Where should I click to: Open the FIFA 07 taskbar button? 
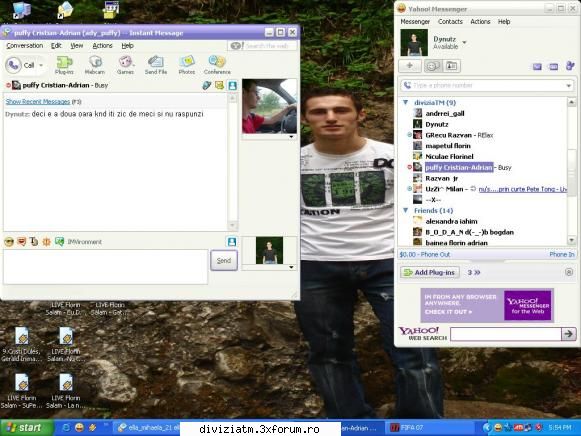[x=430, y=428]
